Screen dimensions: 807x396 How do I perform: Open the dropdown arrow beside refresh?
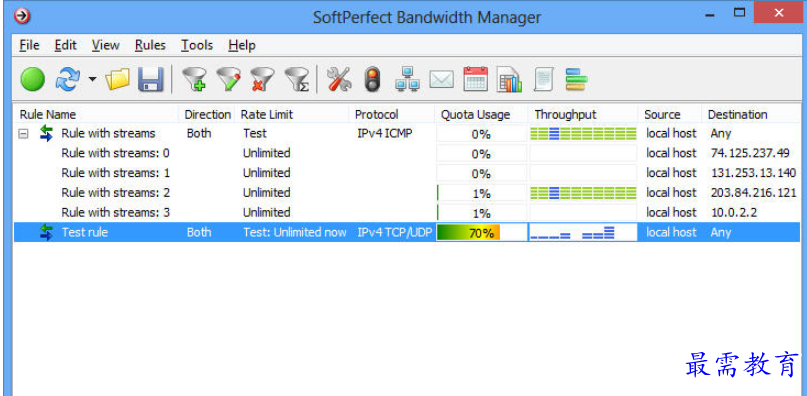[x=92, y=80]
